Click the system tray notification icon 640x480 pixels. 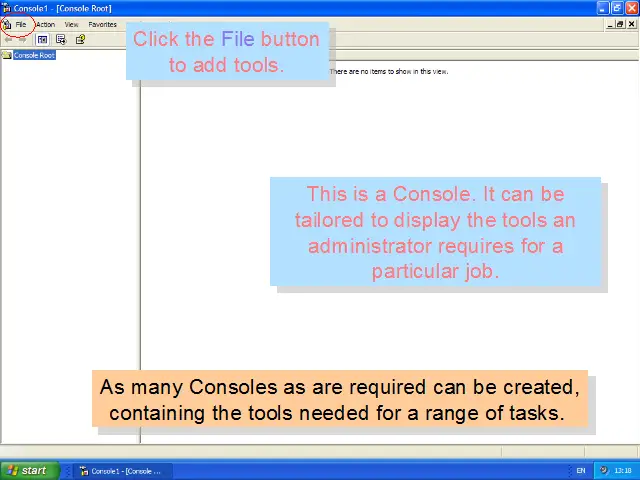click(x=604, y=470)
